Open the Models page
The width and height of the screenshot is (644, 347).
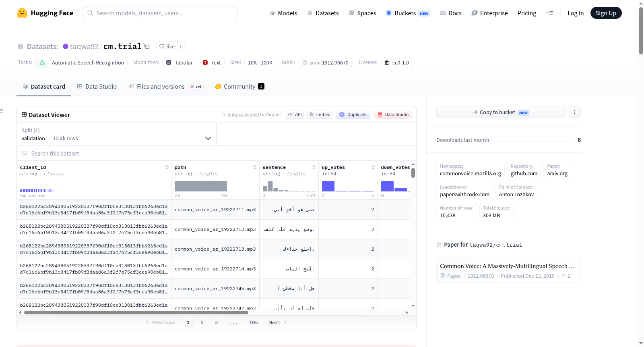(283, 13)
